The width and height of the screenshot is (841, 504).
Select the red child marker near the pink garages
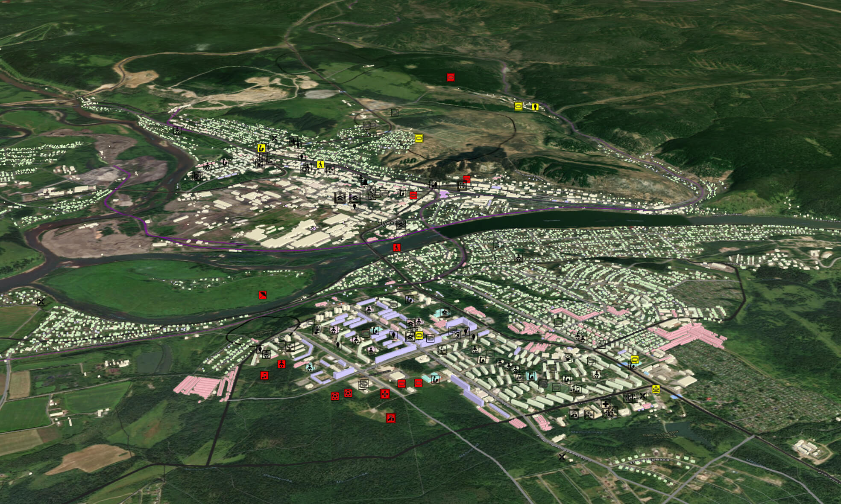pos(281,364)
